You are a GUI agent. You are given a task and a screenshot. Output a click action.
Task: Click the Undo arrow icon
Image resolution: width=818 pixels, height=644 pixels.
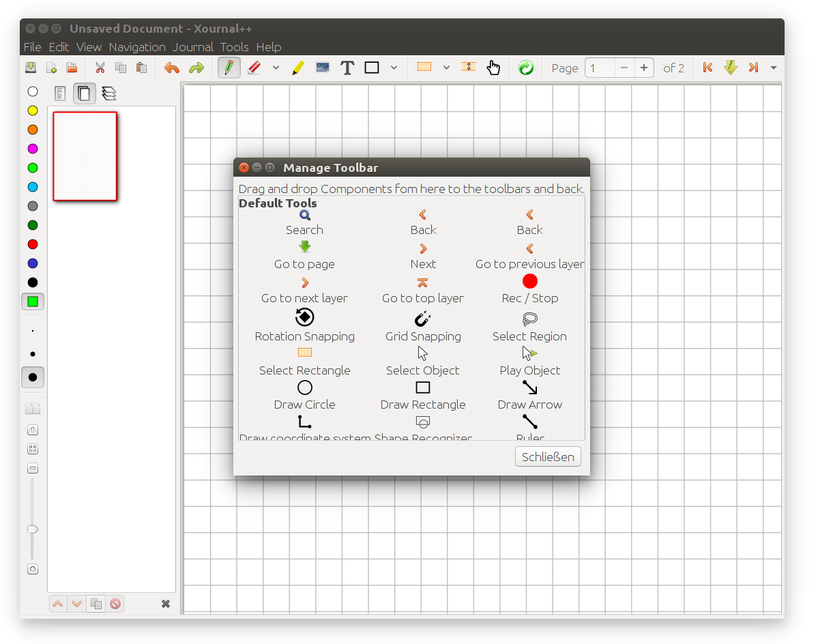point(172,68)
